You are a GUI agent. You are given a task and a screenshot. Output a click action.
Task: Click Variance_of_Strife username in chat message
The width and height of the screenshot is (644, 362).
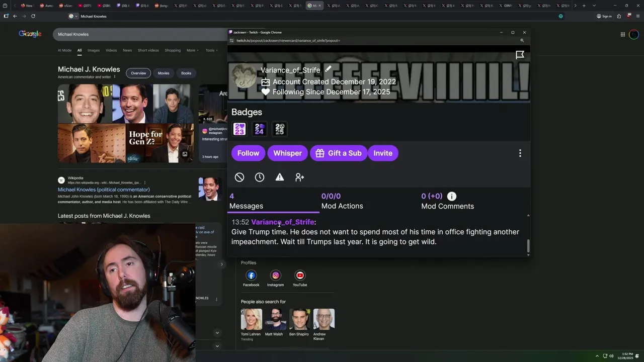(x=282, y=222)
